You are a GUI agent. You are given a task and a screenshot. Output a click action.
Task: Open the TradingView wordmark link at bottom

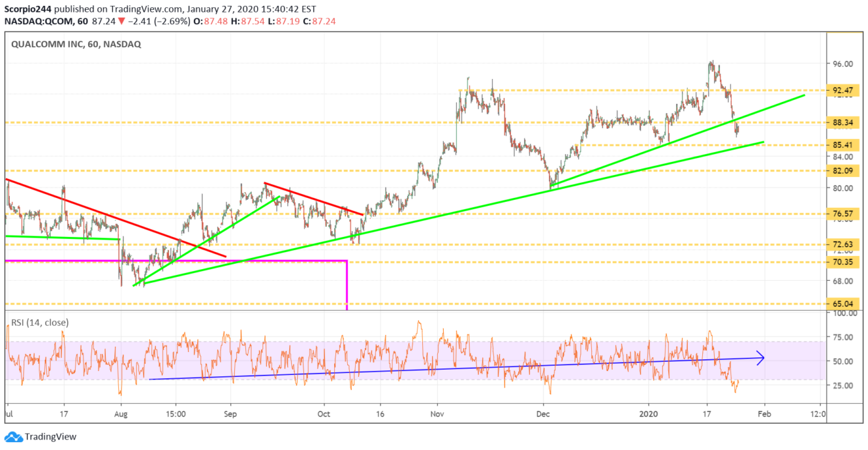[50, 437]
